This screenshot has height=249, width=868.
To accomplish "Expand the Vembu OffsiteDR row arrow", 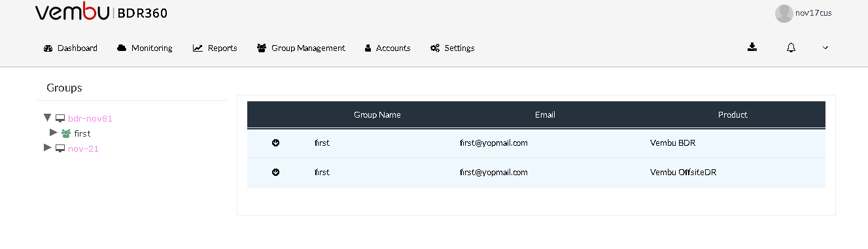I will 275,173.
